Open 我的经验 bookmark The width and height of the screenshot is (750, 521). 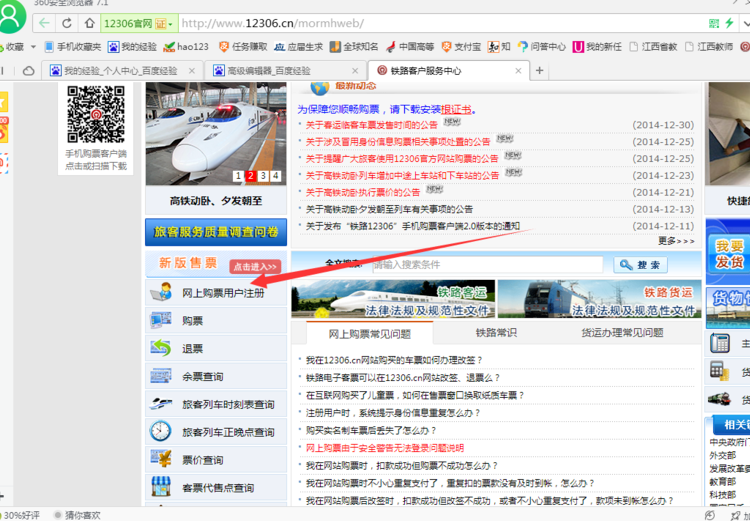click(132, 47)
